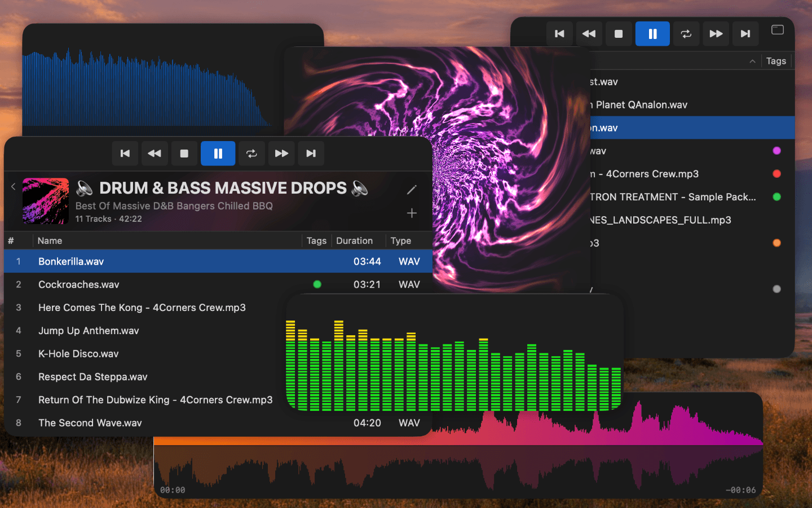The height and width of the screenshot is (508, 812).
Task: Skip to next track in front window
Action: coord(311,154)
